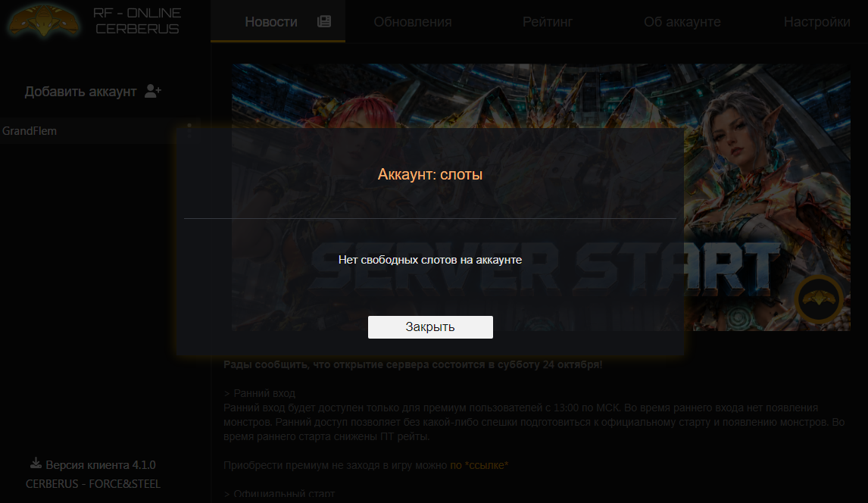
Task: Open the Новости tab
Action: point(278,21)
